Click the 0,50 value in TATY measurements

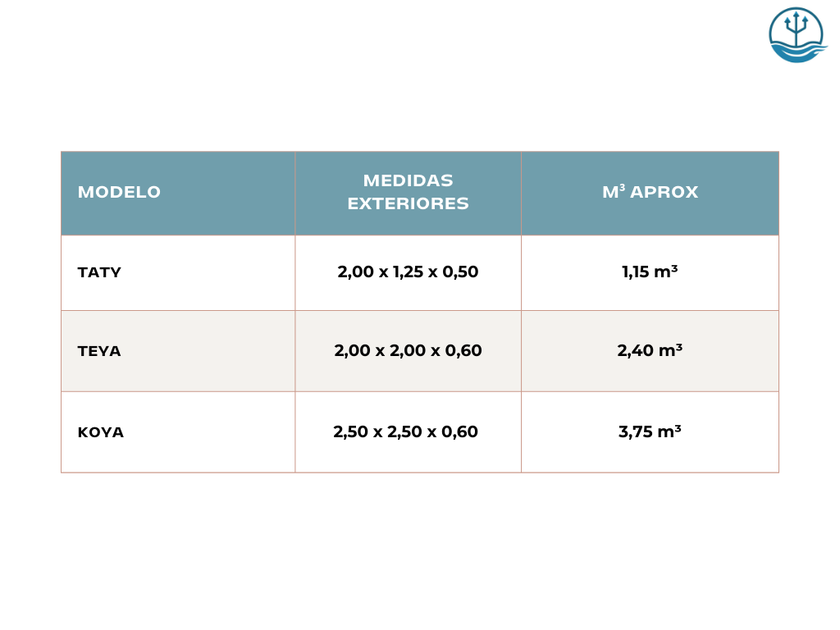tap(460, 272)
